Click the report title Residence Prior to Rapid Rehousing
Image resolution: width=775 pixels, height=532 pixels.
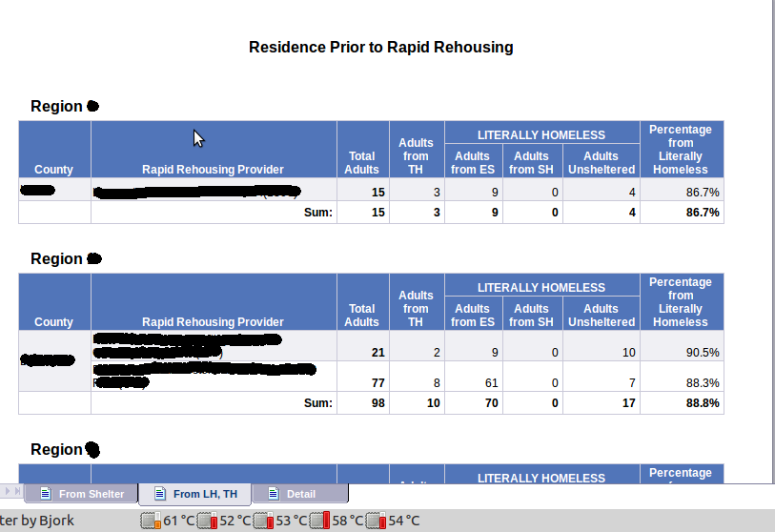click(x=380, y=47)
